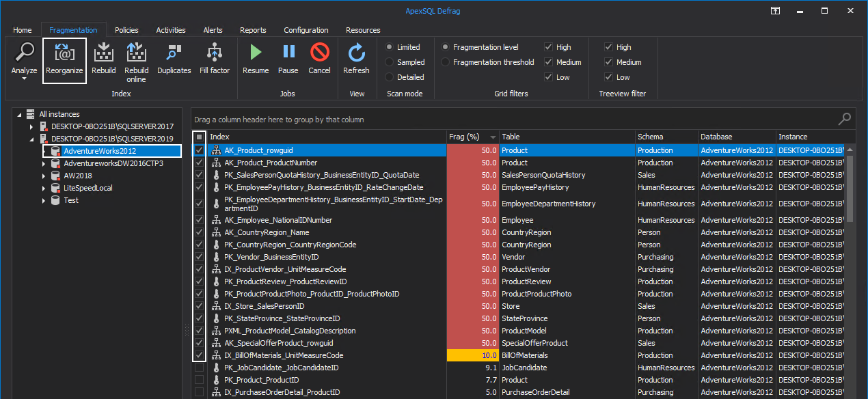The image size is (868, 399).
Task: Open the Analyze dropdown arrow
Action: point(25,79)
